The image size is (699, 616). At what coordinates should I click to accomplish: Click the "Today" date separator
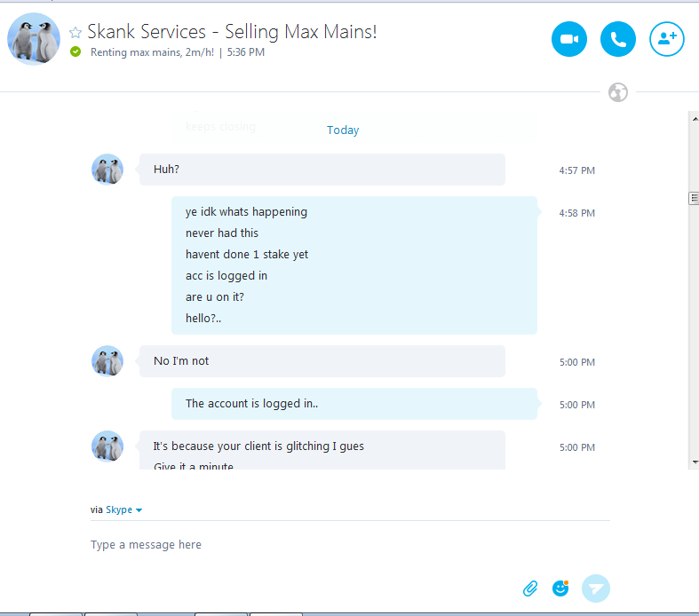pyautogui.click(x=343, y=130)
